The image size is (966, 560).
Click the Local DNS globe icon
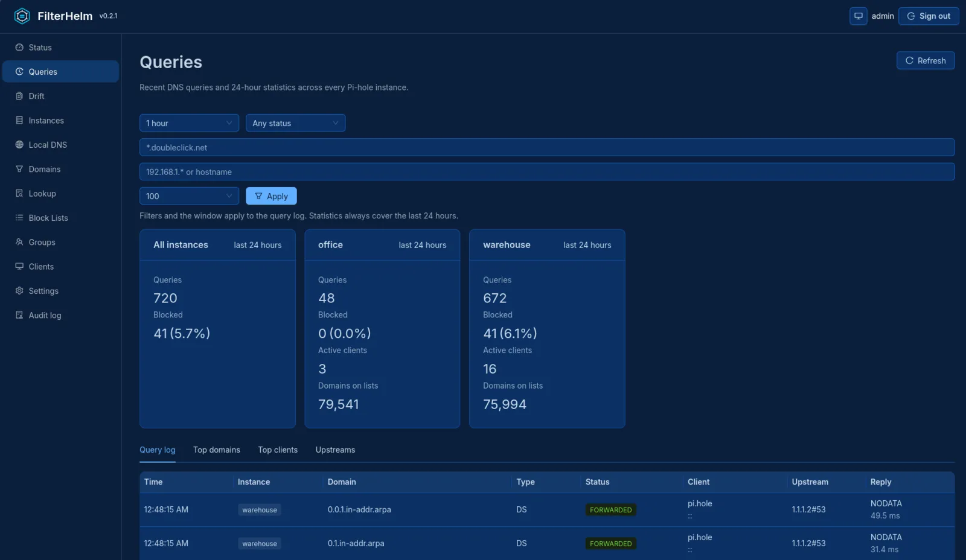click(19, 145)
